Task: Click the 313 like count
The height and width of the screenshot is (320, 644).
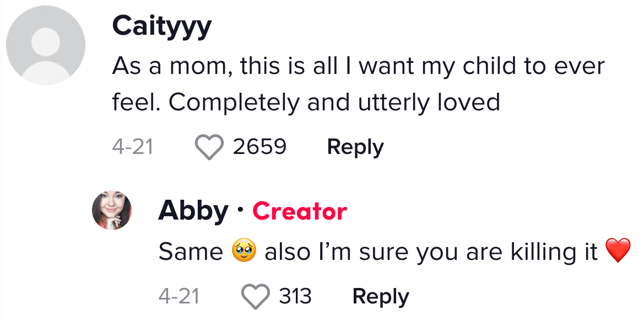Action: (x=295, y=296)
